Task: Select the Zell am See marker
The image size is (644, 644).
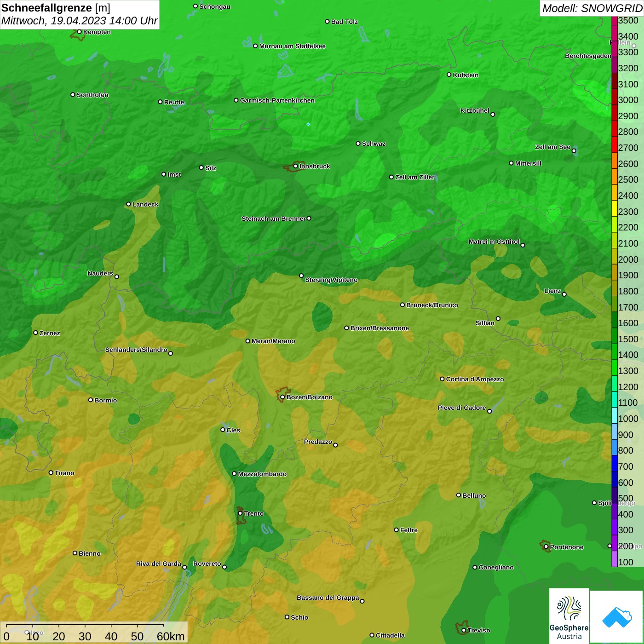Action: (x=574, y=151)
